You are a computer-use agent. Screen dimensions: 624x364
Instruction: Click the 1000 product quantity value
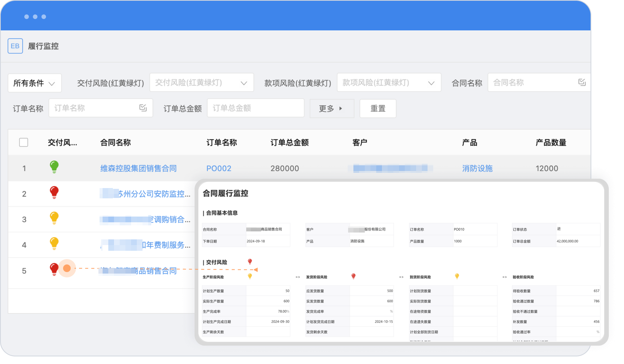(x=458, y=241)
